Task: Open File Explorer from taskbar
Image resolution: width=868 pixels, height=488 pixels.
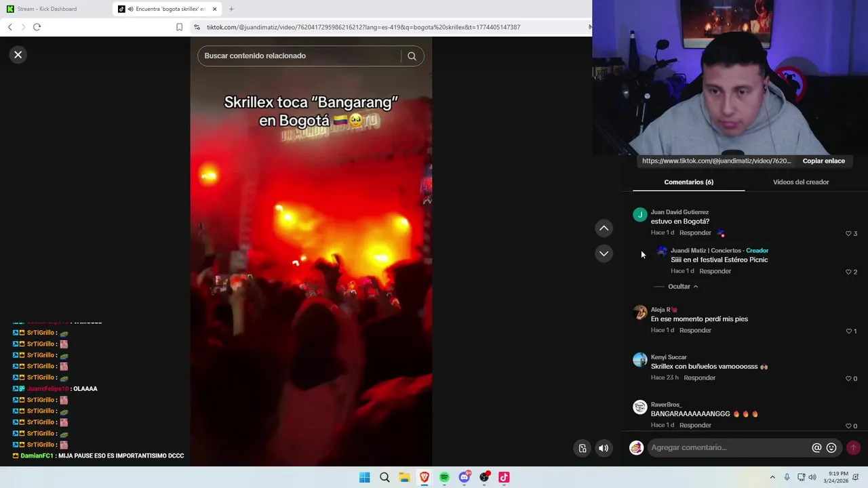Action: point(404,477)
